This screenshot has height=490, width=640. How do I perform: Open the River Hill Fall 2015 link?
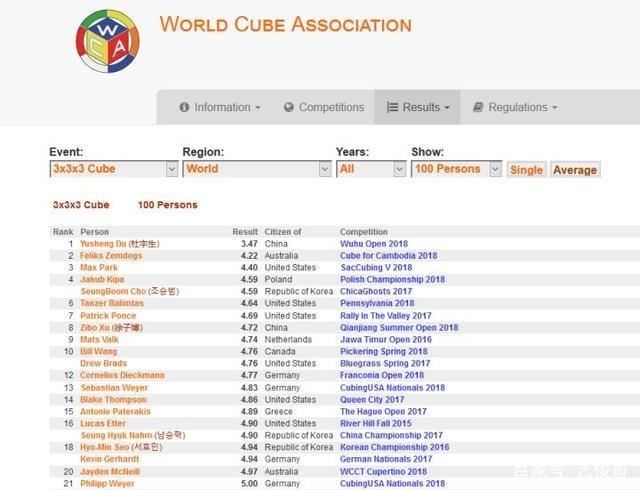click(x=376, y=423)
